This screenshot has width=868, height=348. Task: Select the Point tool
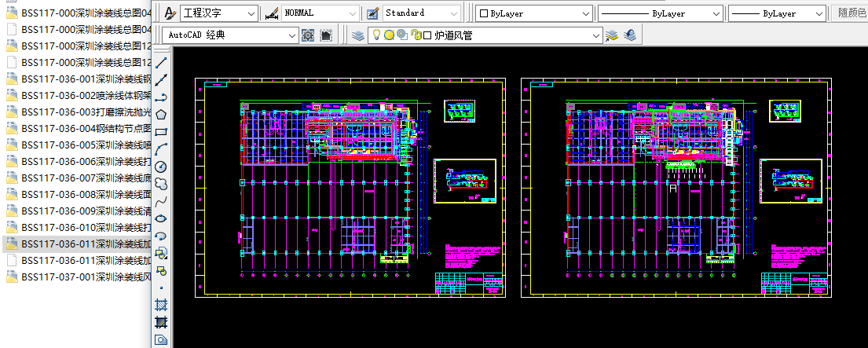tap(161, 288)
